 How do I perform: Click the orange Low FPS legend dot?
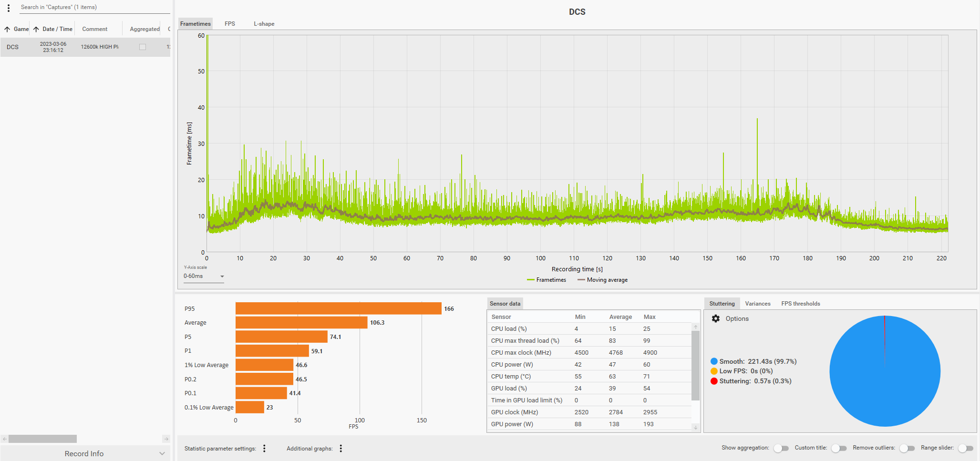tap(714, 371)
